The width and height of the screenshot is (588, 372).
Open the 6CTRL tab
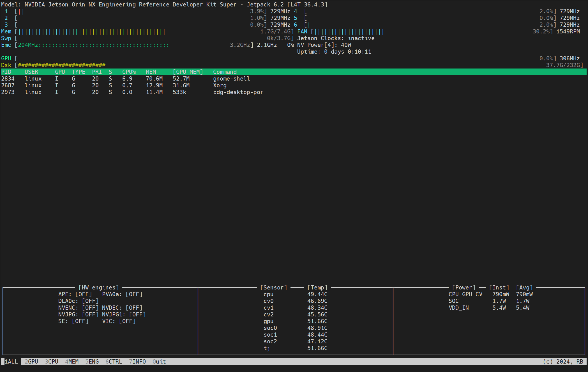(114, 362)
